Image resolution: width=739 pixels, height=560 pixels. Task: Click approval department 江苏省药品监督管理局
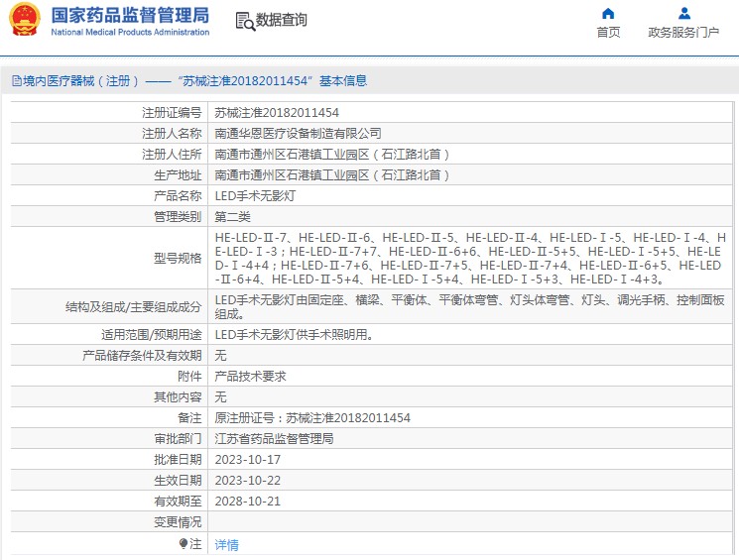point(274,438)
